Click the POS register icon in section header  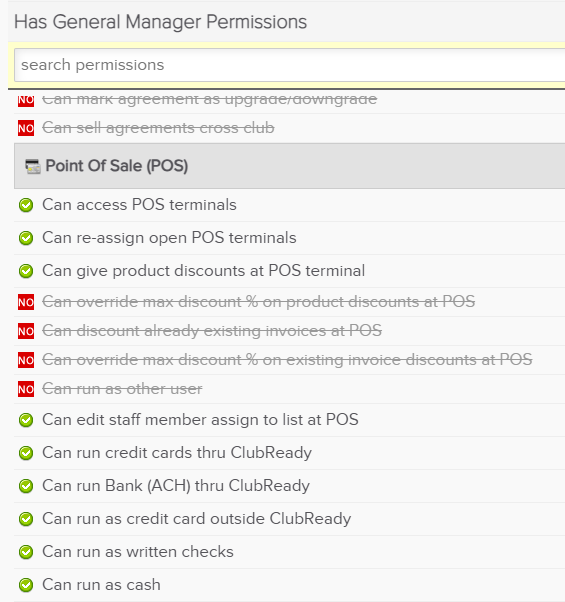tap(33, 166)
